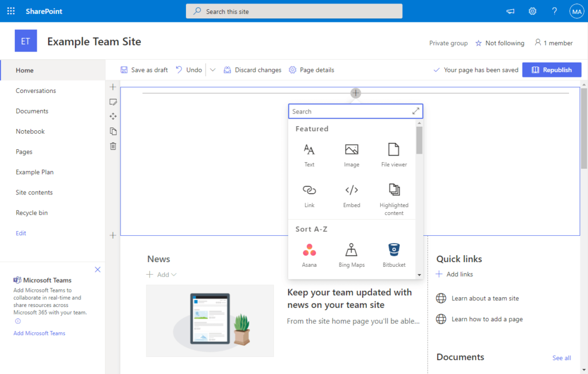Viewport: 588px width, 374px height.
Task: Click See all next to Documents
Action: click(562, 358)
